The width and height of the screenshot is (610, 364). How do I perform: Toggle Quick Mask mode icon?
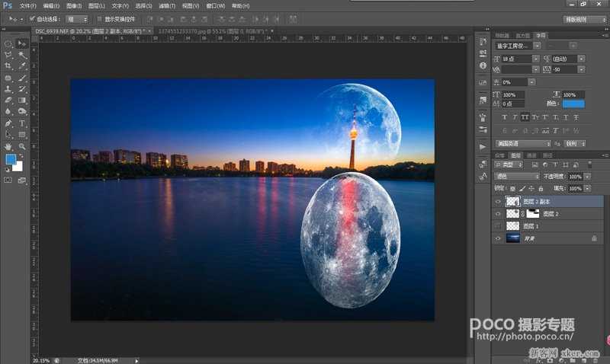click(x=8, y=180)
